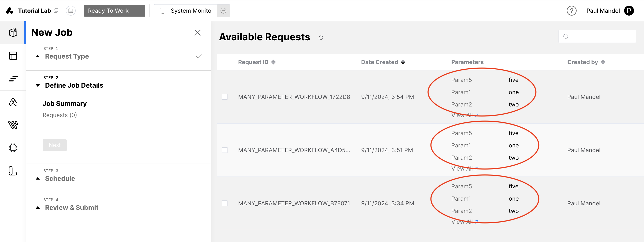
Task: Toggle checkbox for MANY_PARAMETER_WORKFLOW_B7F071
Action: pos(225,203)
